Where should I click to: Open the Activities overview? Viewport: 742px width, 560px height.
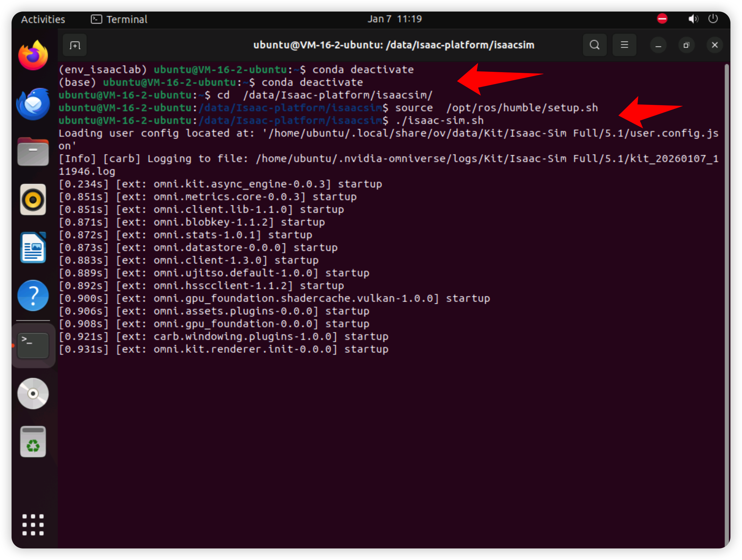click(x=43, y=20)
